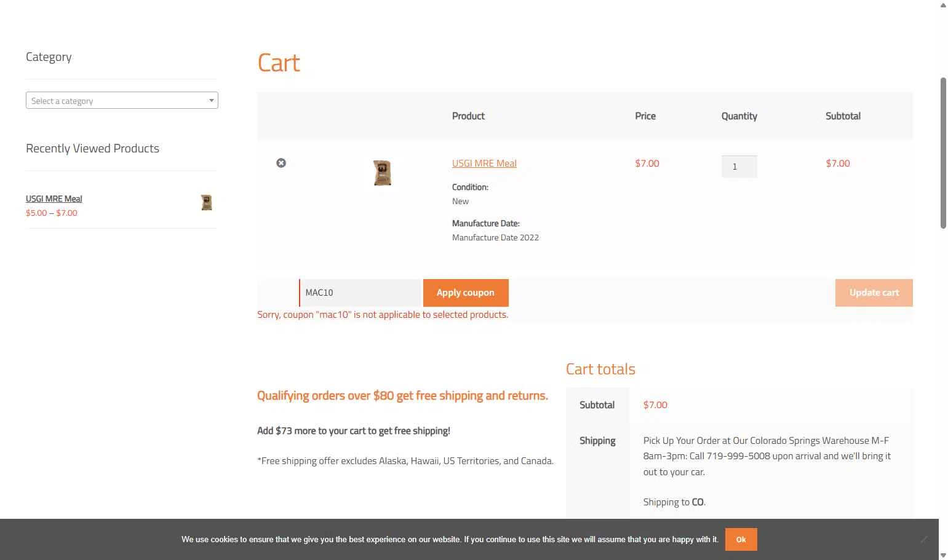Click the page scrollbar thumb
948x560 pixels.
point(943,153)
